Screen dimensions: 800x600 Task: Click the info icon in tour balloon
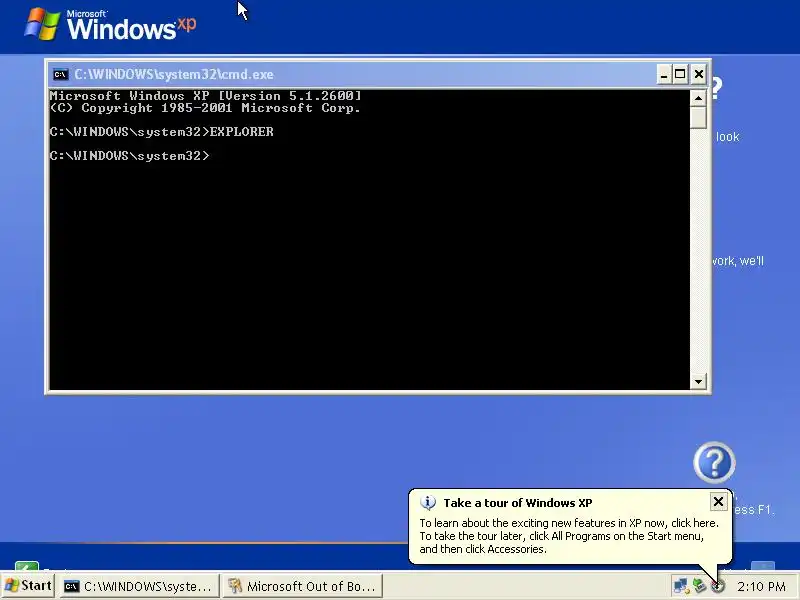tap(428, 503)
